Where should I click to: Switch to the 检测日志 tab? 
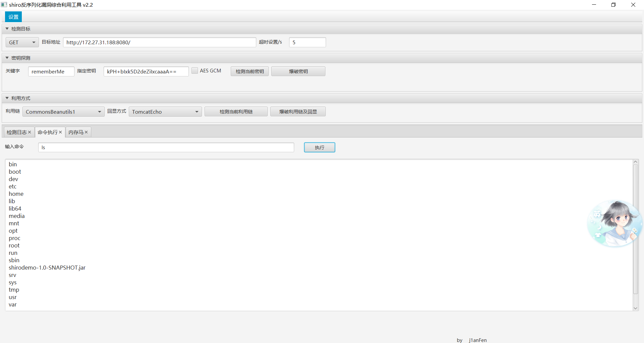click(17, 132)
